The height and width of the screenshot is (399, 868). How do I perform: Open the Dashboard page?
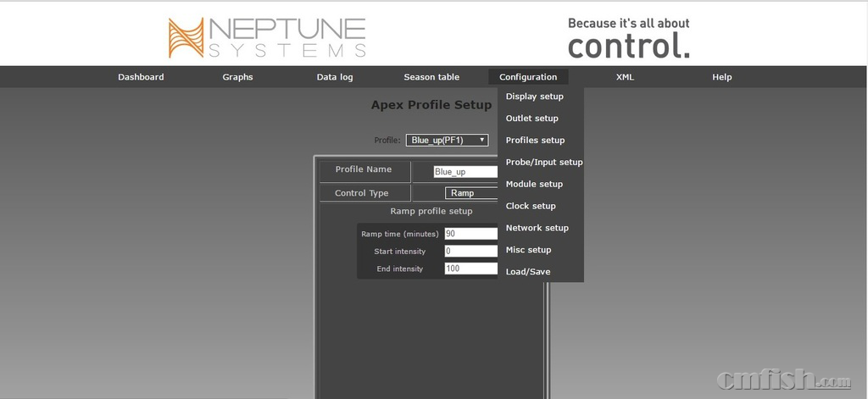(141, 77)
